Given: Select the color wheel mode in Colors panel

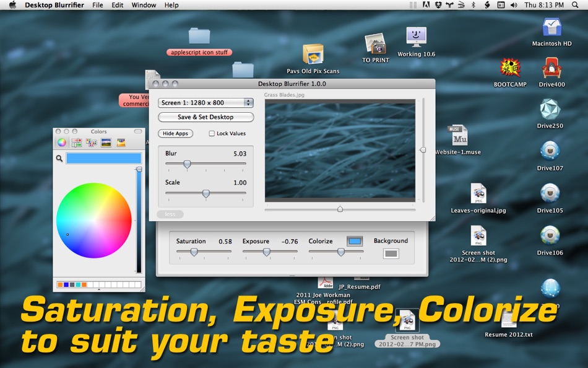Looking at the screenshot, I should pos(62,142).
